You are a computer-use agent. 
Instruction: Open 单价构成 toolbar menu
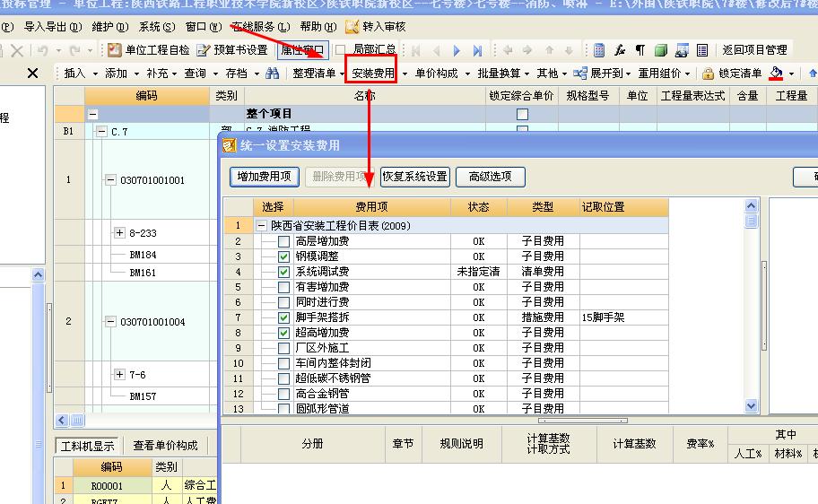441,73
